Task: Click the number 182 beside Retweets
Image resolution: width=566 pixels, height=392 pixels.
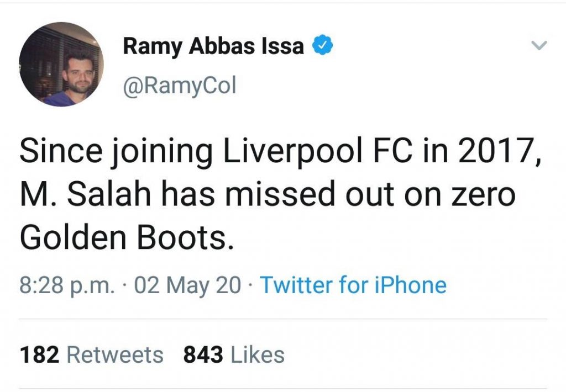Action: (39, 354)
